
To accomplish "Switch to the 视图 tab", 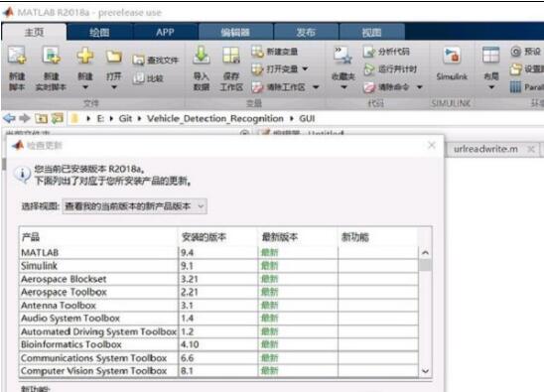I will (371, 33).
